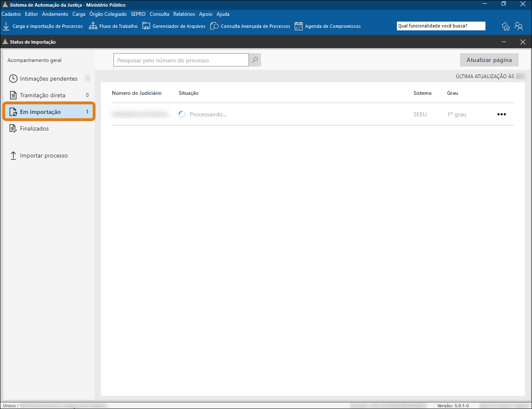Open the Cadastro menu

click(11, 14)
